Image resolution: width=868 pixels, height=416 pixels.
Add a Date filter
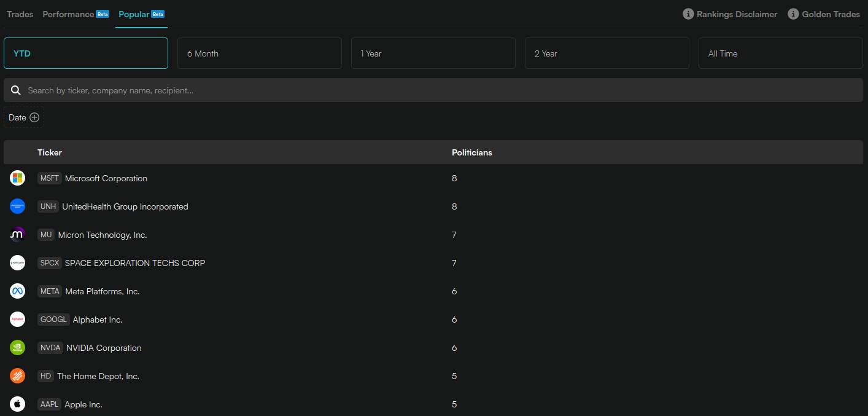24,117
